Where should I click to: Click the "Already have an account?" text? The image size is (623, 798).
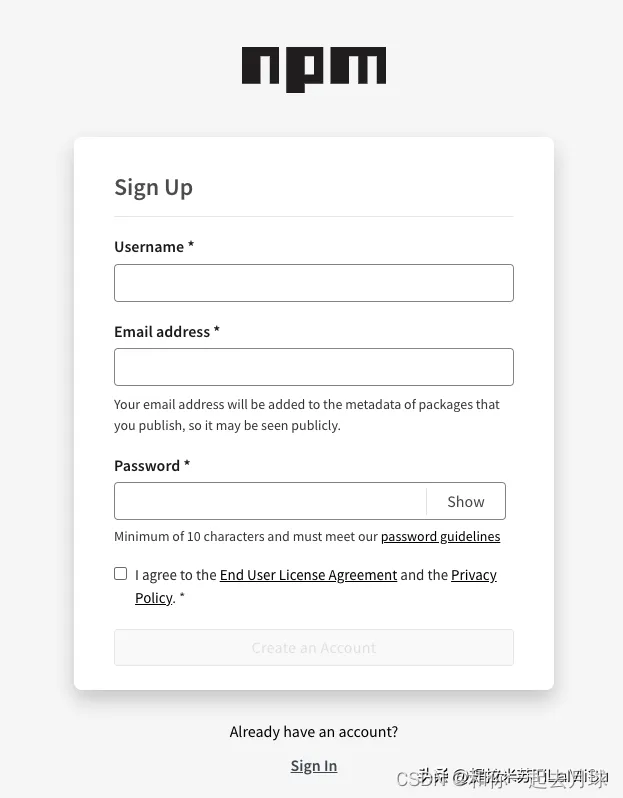pos(313,731)
